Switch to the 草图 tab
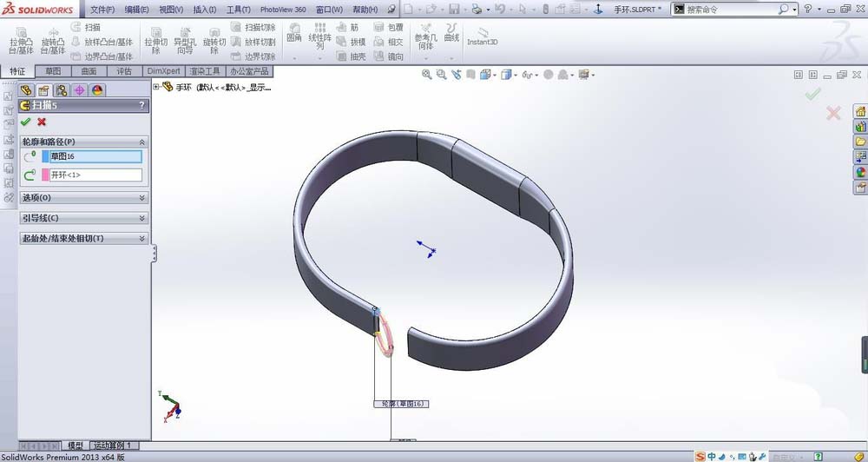The width and height of the screenshot is (868, 462). pos(54,71)
